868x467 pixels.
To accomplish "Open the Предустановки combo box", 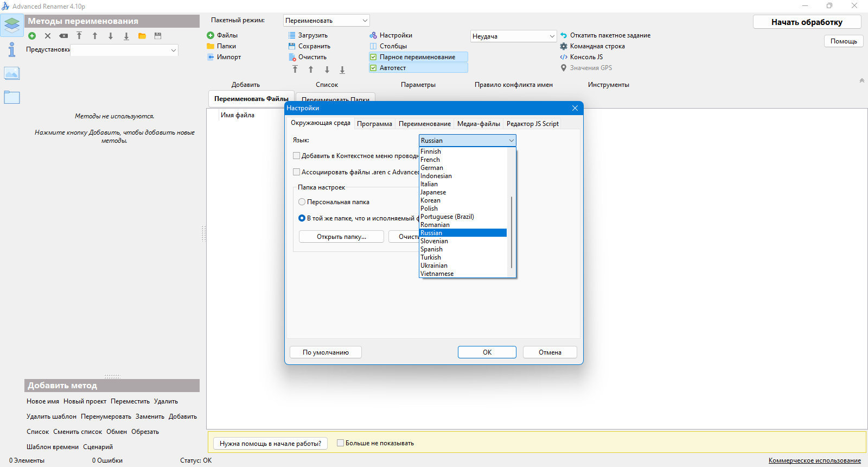I will coord(124,50).
